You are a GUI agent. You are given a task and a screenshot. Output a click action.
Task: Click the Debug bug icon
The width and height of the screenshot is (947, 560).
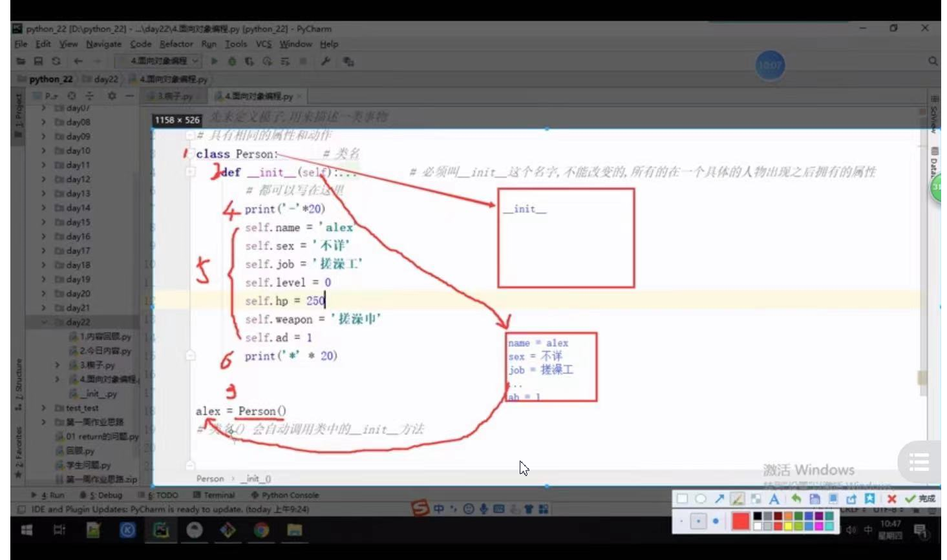(232, 61)
